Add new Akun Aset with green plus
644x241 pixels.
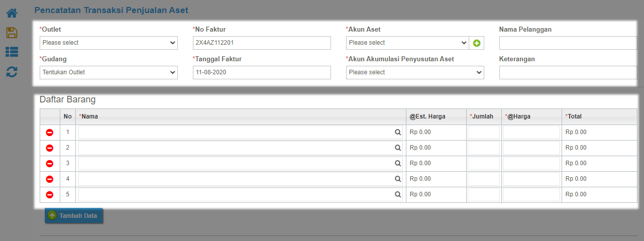pyautogui.click(x=477, y=43)
